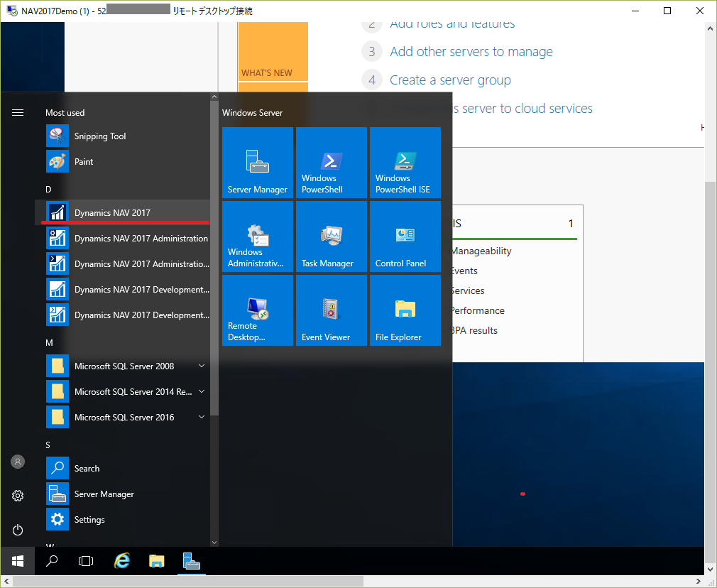Open the Remote Desktop Connection tile
717x588 pixels.
tap(258, 310)
